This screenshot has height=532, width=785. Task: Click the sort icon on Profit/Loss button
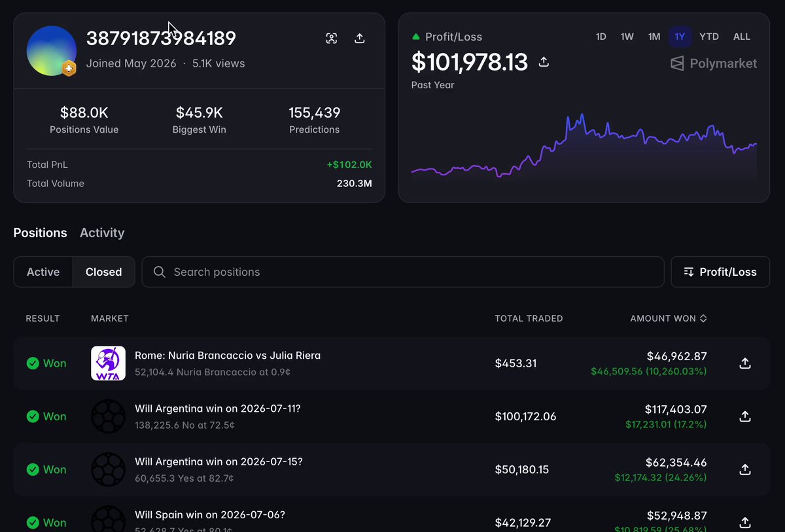(x=688, y=272)
